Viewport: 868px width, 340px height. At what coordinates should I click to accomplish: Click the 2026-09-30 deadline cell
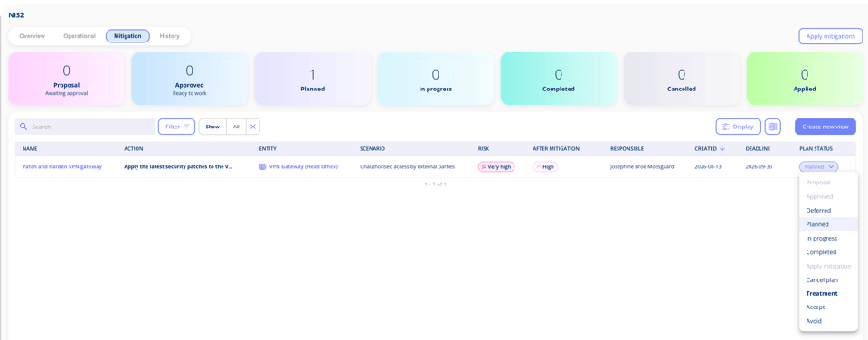click(759, 166)
